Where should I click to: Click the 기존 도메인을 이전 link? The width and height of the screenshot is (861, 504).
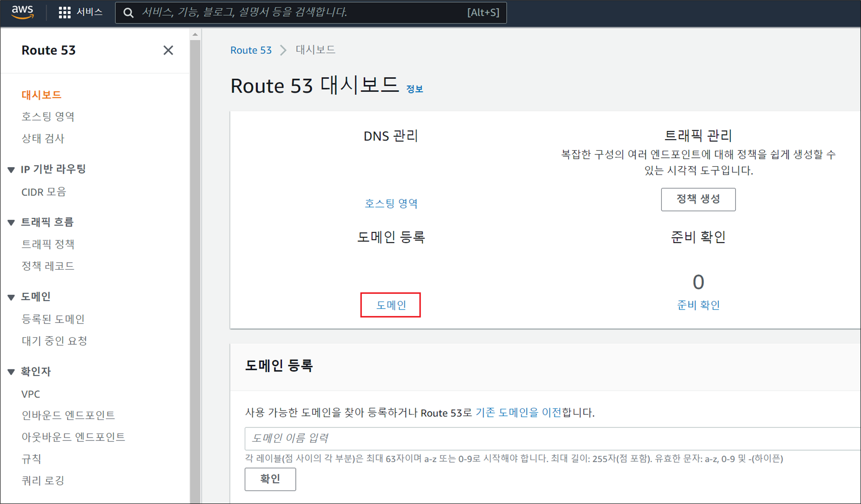pos(518,413)
